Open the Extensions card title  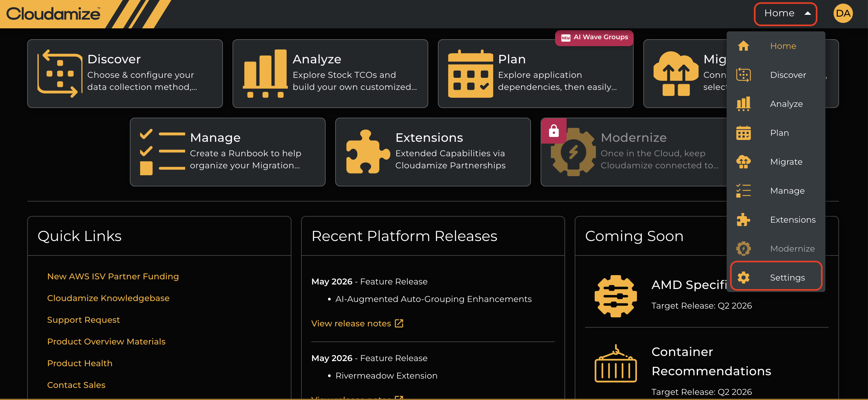(429, 138)
